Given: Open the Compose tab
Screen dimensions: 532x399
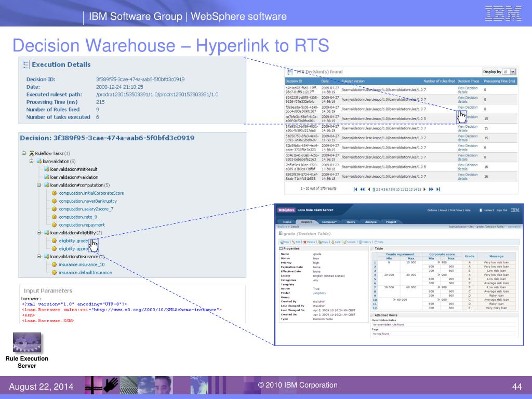Looking at the screenshot, I should [329, 222].
